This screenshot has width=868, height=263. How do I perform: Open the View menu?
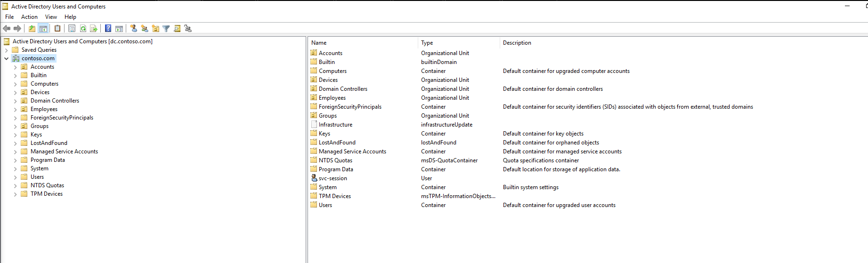[x=51, y=17]
